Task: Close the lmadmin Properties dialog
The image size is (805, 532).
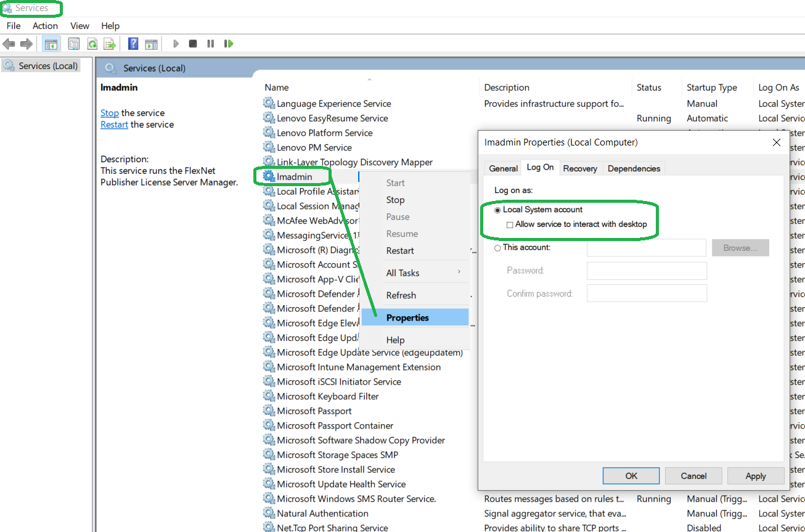Action: point(776,142)
